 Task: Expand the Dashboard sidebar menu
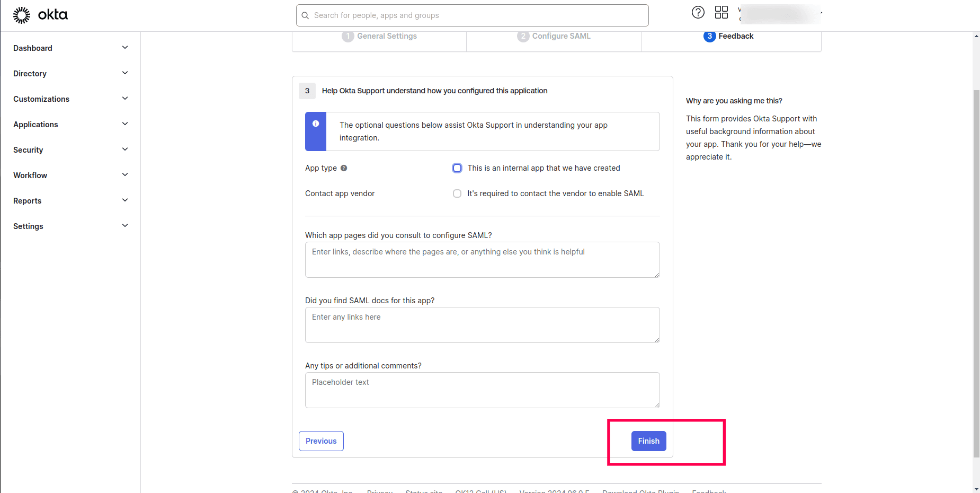click(125, 48)
